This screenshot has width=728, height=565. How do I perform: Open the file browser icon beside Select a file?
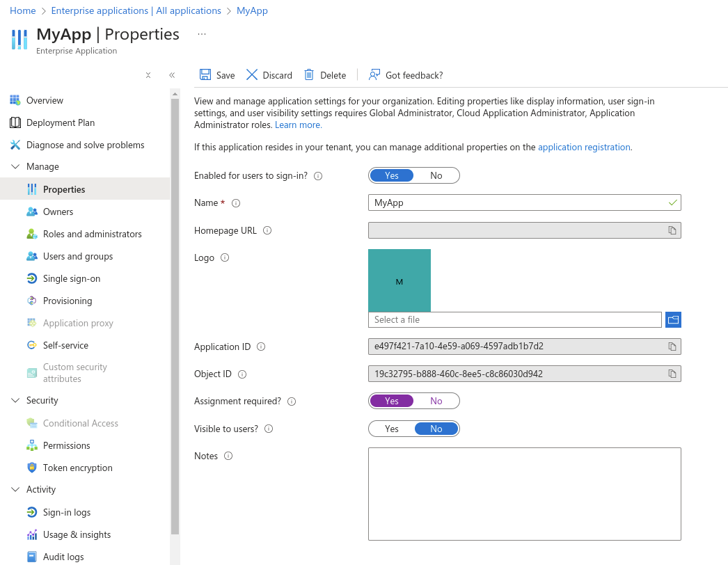pyautogui.click(x=673, y=319)
